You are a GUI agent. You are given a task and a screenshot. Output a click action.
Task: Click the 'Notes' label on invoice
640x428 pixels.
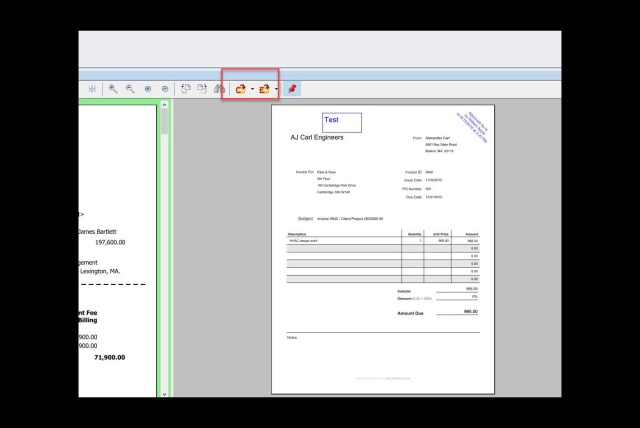292,338
